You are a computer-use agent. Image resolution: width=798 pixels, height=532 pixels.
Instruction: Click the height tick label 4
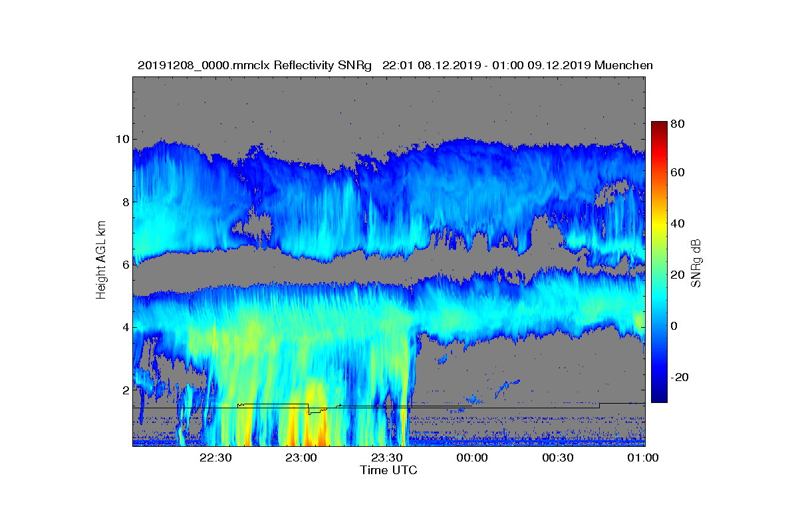pos(124,327)
